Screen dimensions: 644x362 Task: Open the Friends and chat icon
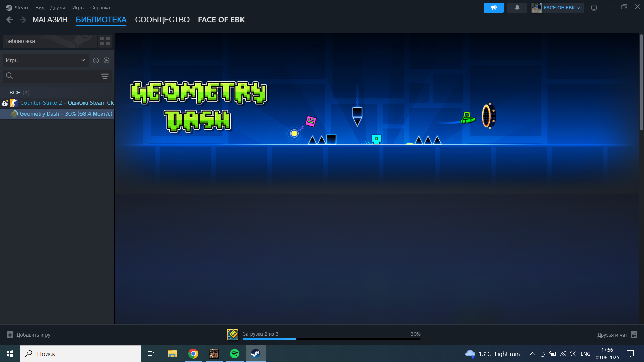634,335
